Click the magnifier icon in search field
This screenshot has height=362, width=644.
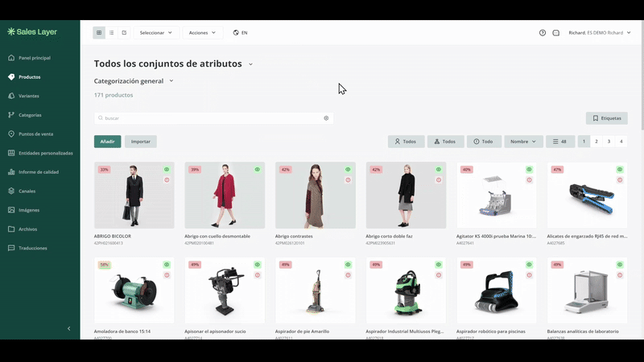point(100,118)
